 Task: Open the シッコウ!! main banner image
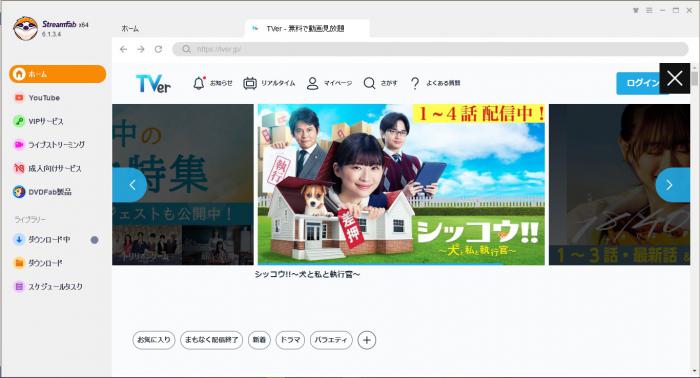[401, 184]
